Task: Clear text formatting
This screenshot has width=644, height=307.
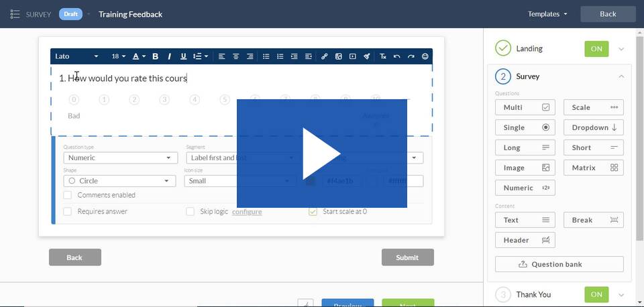Action: tap(383, 56)
